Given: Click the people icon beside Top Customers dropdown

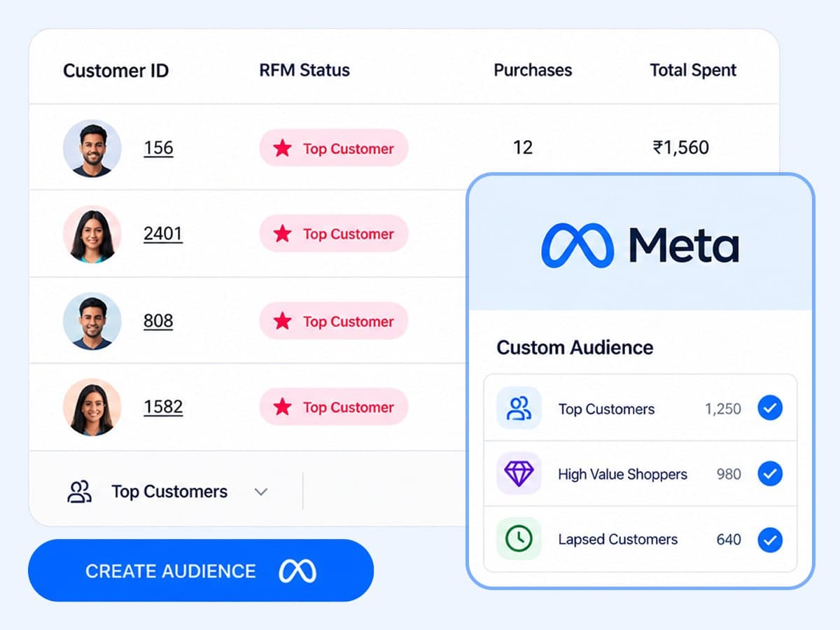Looking at the screenshot, I should (x=79, y=491).
